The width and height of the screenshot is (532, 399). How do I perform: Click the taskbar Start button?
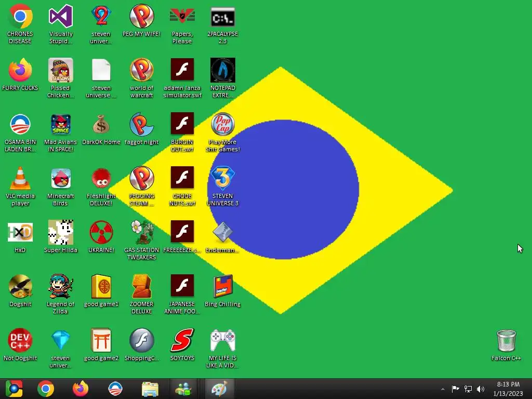pos(14,389)
